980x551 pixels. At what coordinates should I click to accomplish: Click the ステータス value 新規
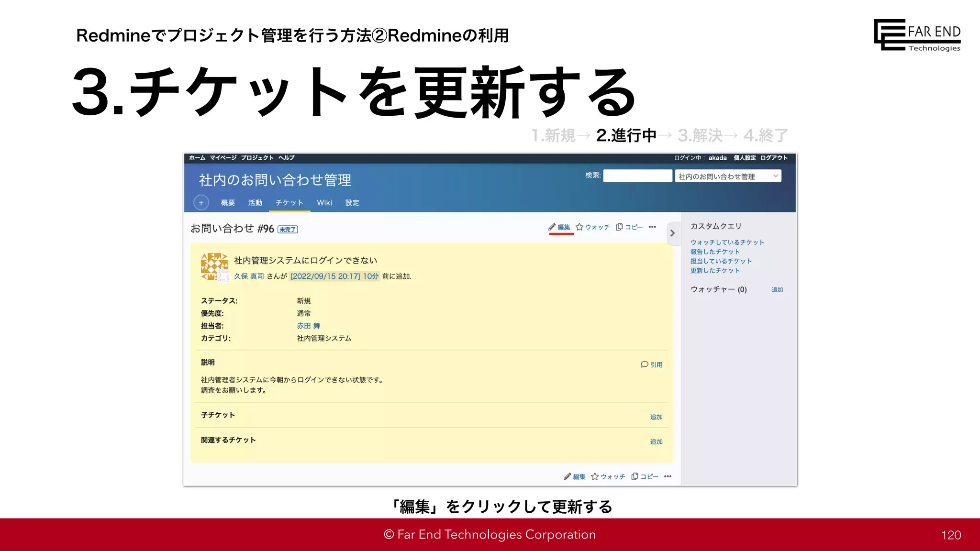point(303,301)
